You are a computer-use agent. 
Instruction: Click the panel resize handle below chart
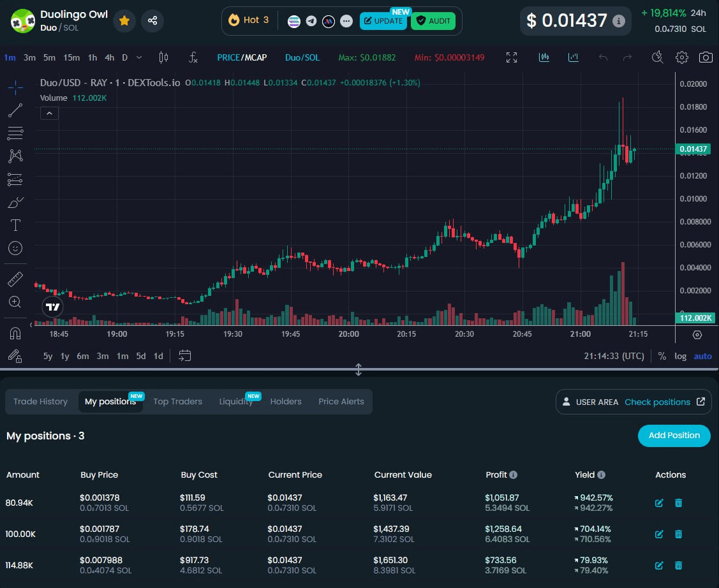tap(359, 369)
